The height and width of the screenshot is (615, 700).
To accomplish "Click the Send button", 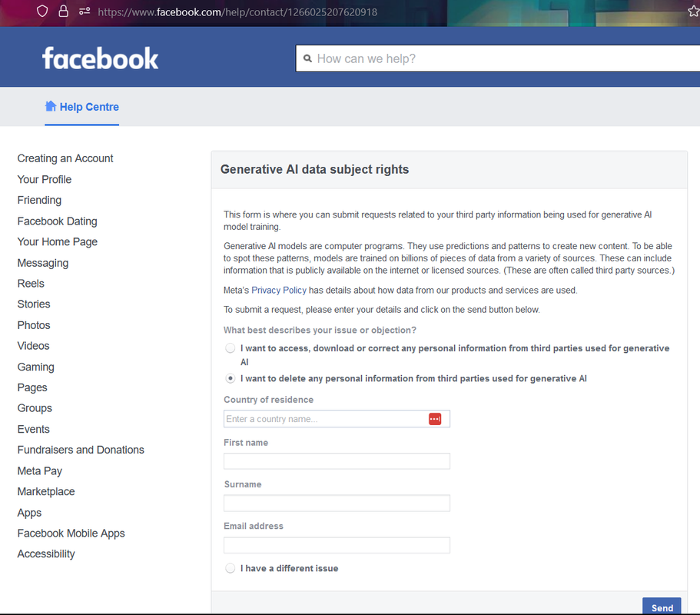I will click(x=662, y=607).
